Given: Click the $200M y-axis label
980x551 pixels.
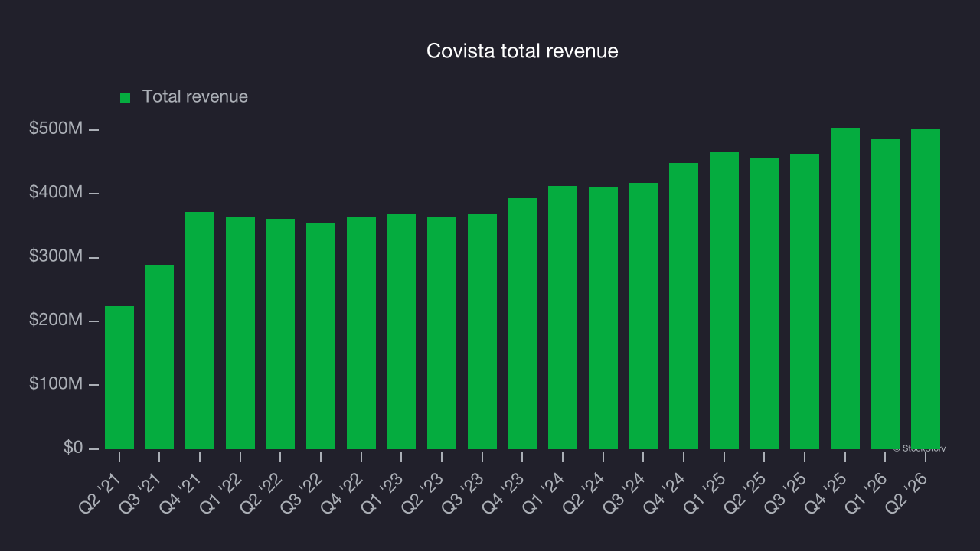Looking at the screenshot, I should pos(56,320).
